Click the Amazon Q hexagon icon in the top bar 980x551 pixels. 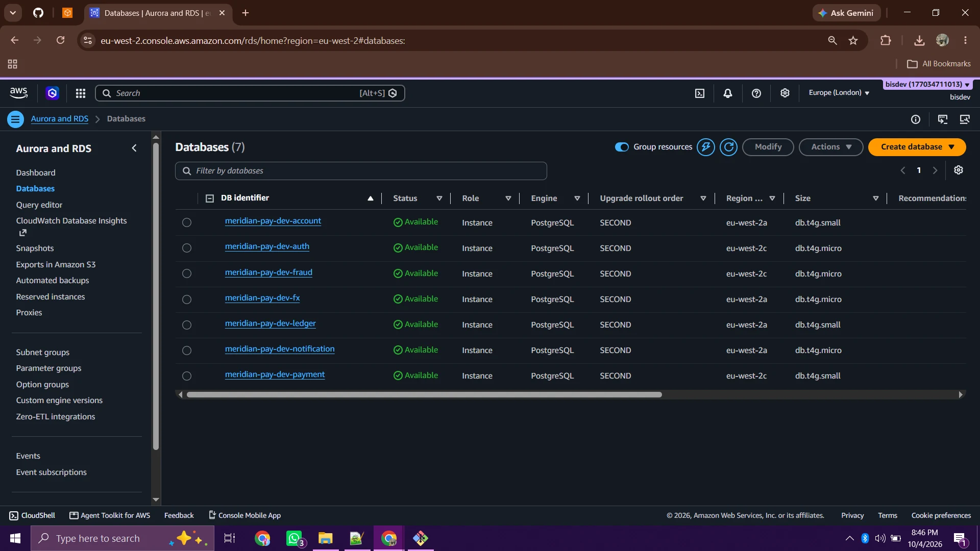[x=52, y=93]
